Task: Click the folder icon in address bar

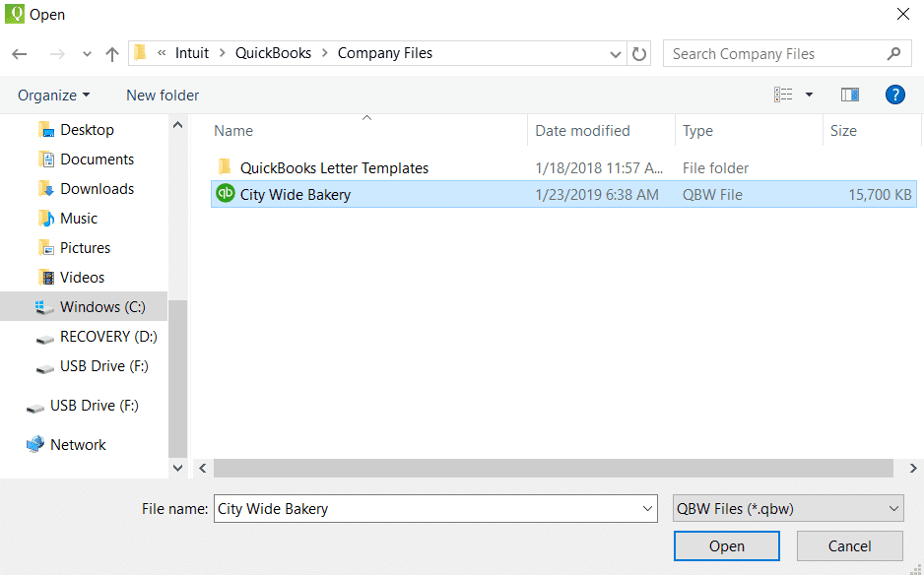Action: click(140, 53)
